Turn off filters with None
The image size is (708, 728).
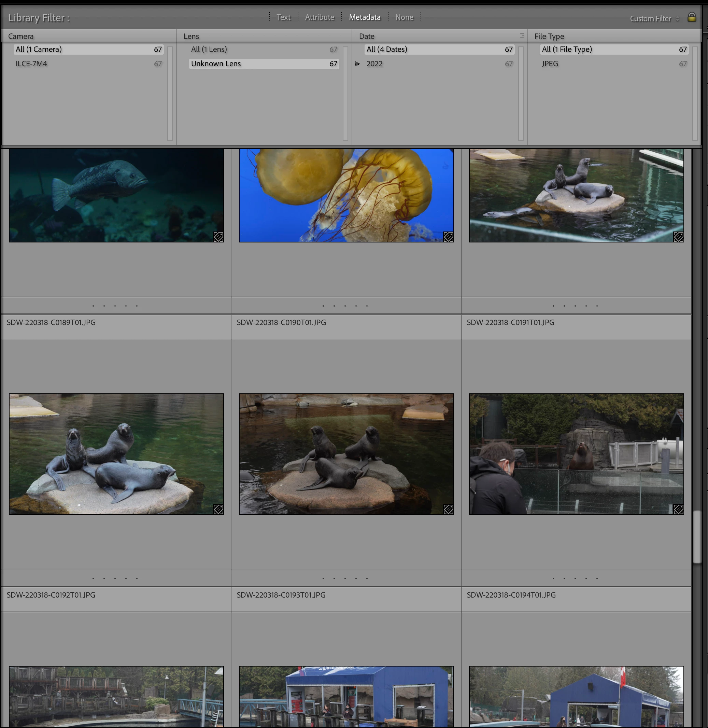[x=404, y=17]
